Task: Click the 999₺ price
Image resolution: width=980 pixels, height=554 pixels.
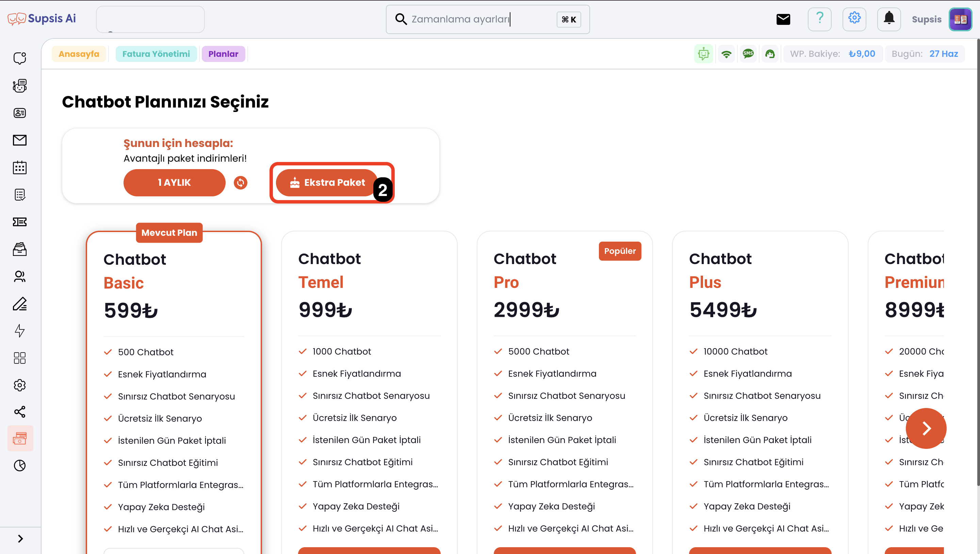Action: click(326, 310)
